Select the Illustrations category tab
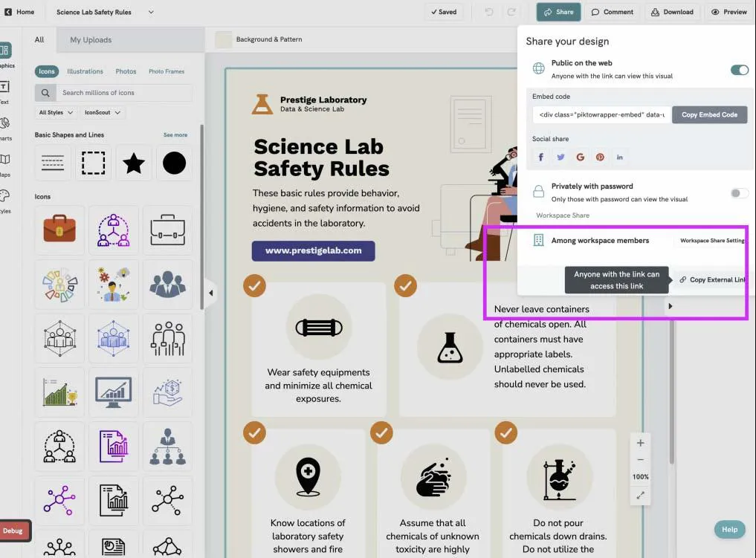 point(85,71)
